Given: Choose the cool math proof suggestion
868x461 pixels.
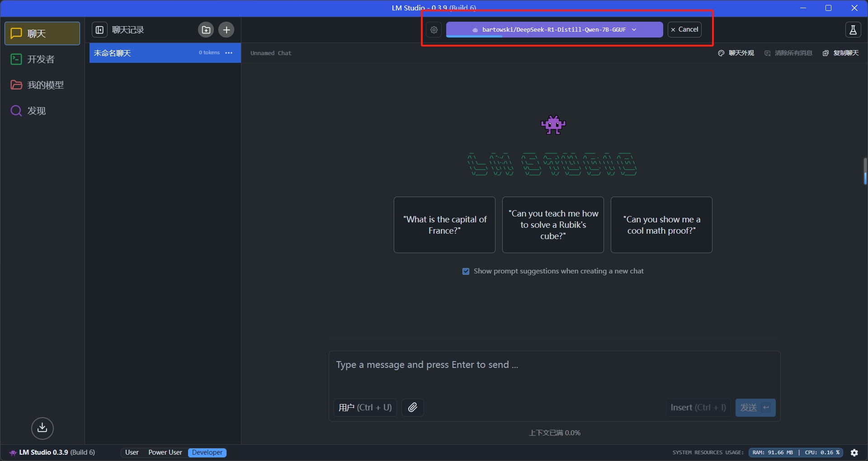Looking at the screenshot, I should coord(661,225).
